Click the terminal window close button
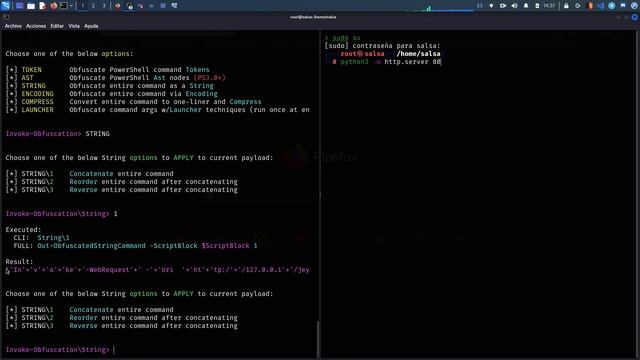This screenshot has width=640, height=360. [634, 17]
